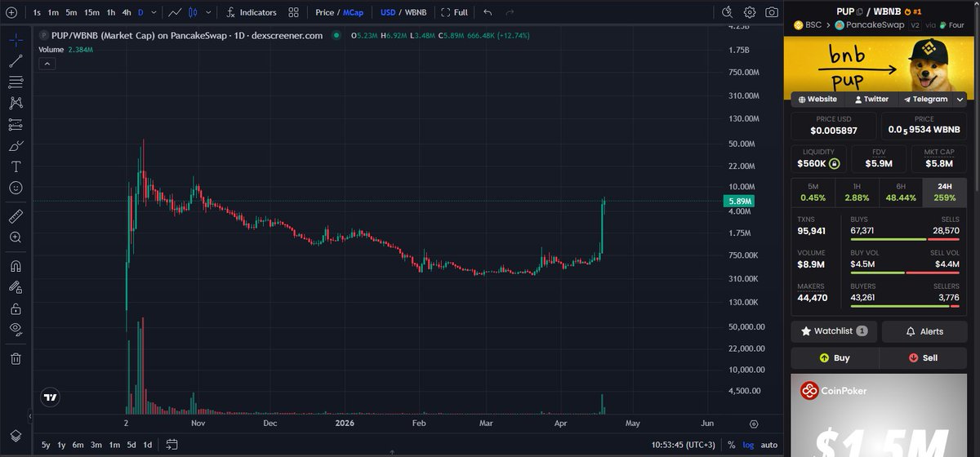The height and width of the screenshot is (457, 980).
Task: Select the text annotation tool
Action: [16, 166]
